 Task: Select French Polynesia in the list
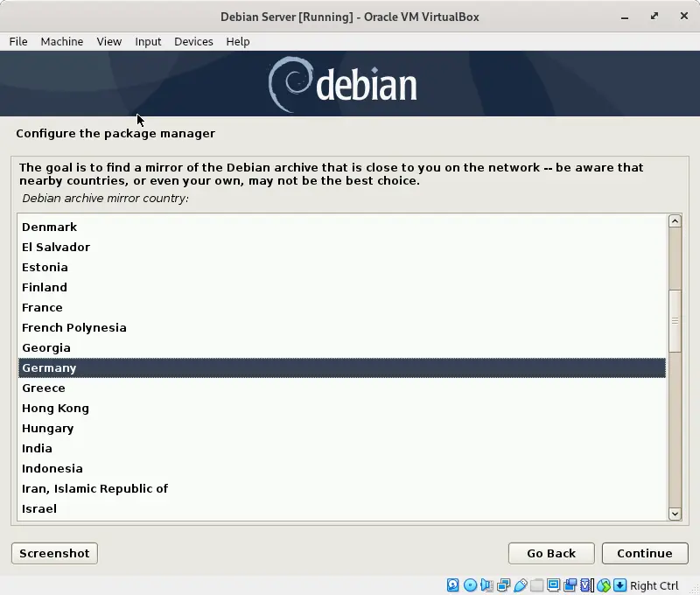pos(342,327)
